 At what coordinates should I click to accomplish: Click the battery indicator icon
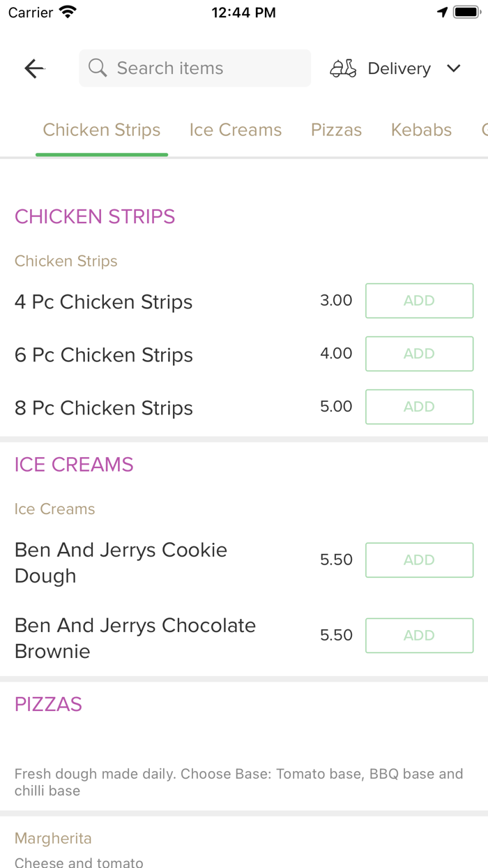click(x=466, y=11)
